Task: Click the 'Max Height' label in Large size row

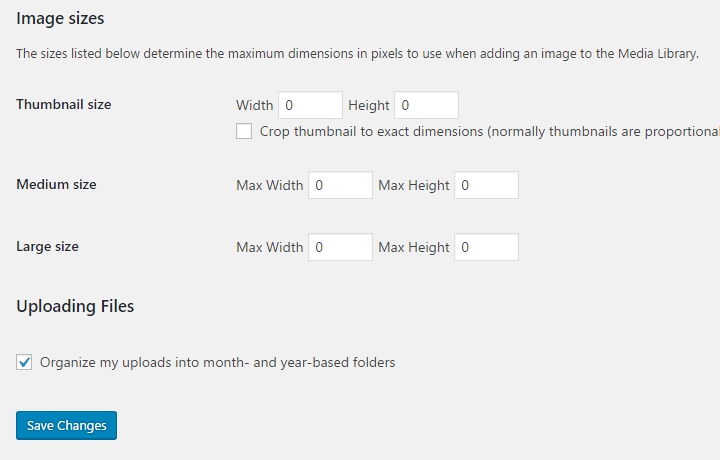Action: coord(414,247)
